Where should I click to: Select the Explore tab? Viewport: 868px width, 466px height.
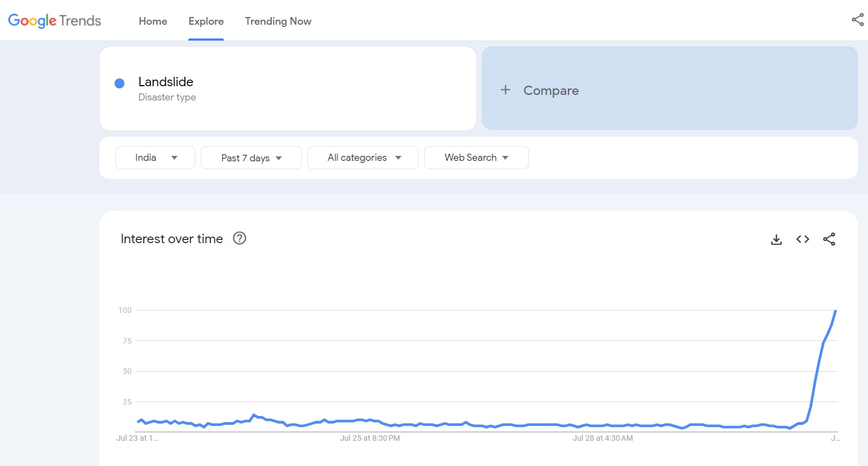point(206,21)
